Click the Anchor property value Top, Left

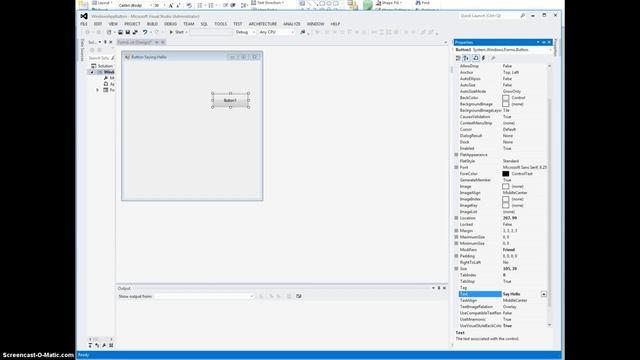511,72
